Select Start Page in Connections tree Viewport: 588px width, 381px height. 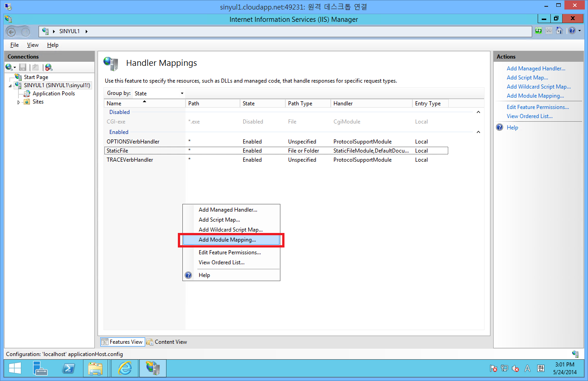pyautogui.click(x=35, y=77)
